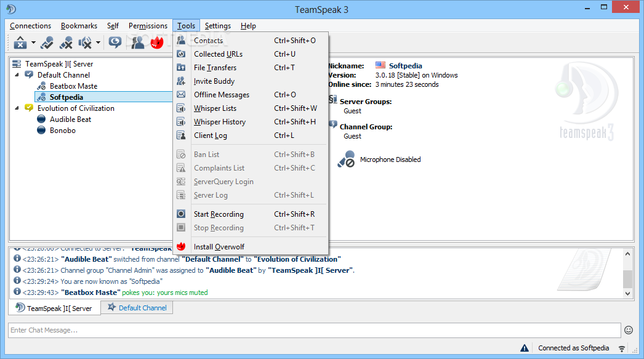Click the File Transfers icon
Image resolution: width=644 pixels, height=359 pixels.
[181, 67]
